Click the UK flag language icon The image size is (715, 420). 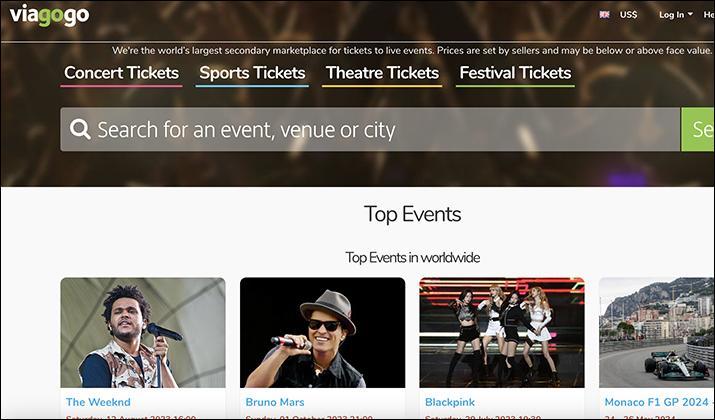tap(604, 15)
